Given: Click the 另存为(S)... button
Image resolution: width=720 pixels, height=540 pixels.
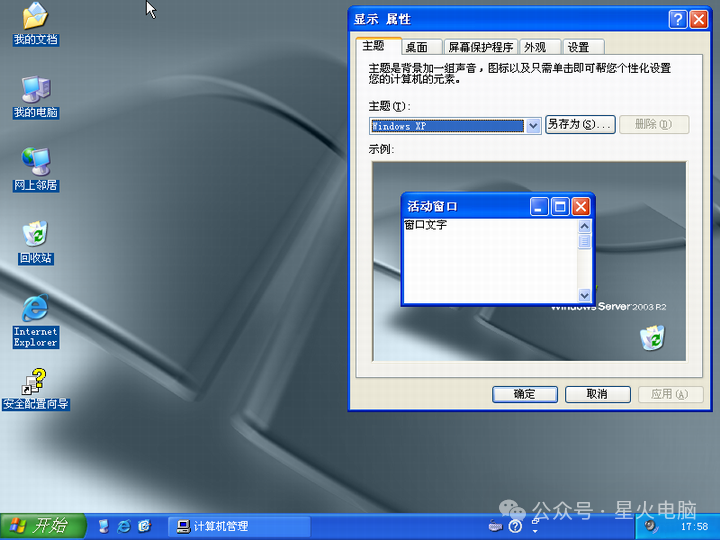Looking at the screenshot, I should 580,124.
